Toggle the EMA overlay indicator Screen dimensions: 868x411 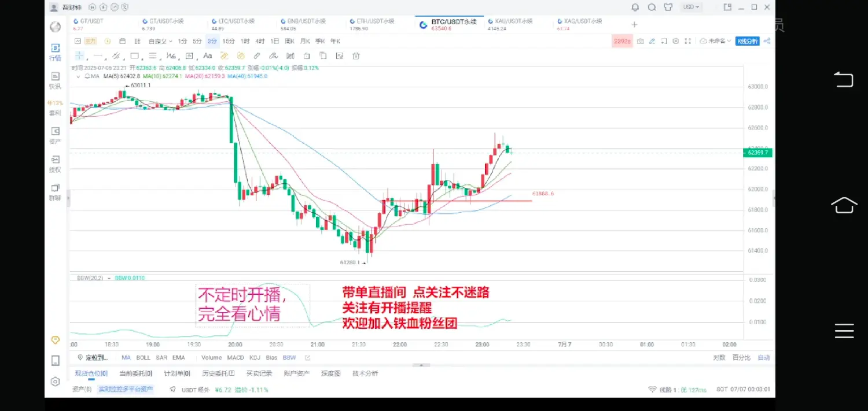click(178, 358)
